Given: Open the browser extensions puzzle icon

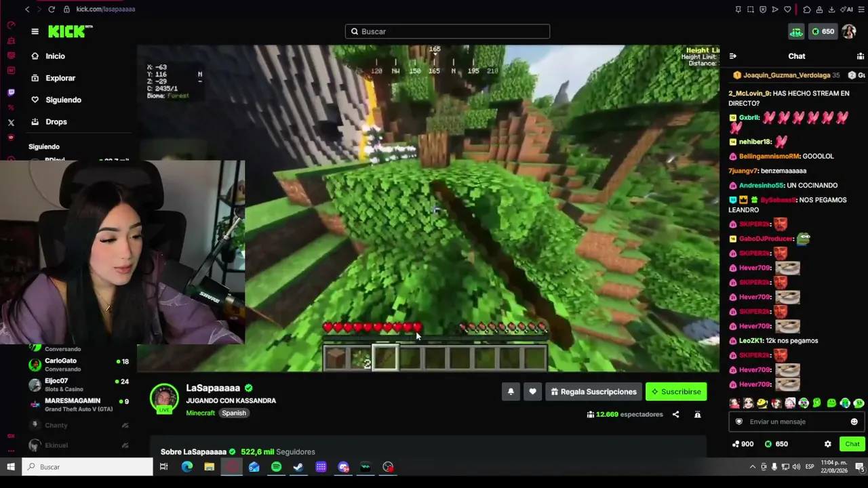Looking at the screenshot, I should click(806, 9).
